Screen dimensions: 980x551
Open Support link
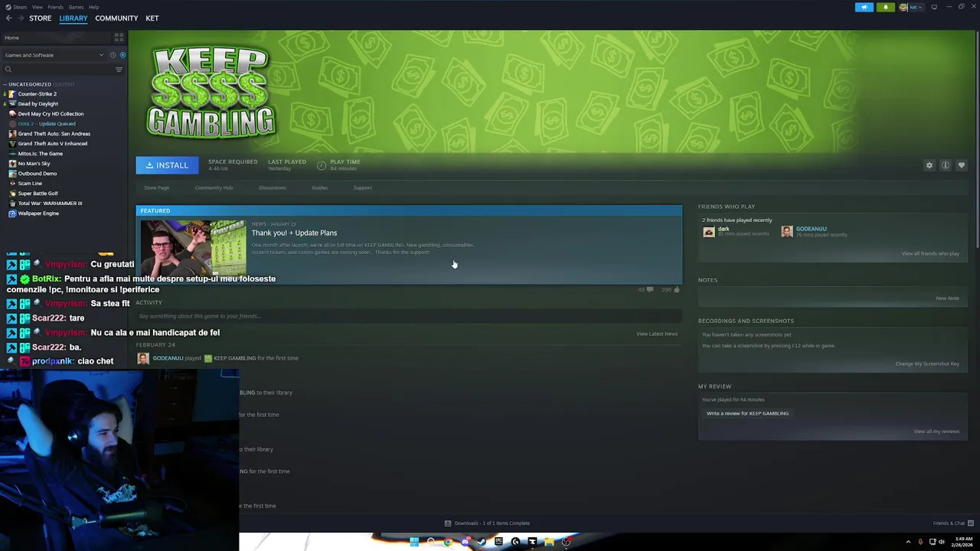click(362, 187)
